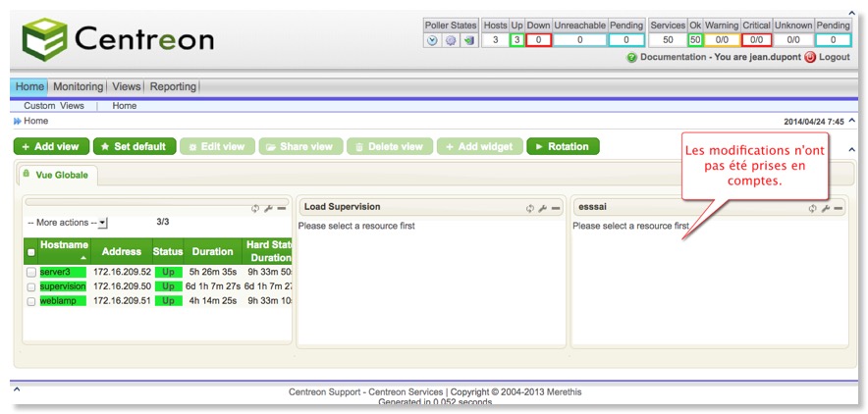Open settings wrench on Load Supervision widget

543,208
